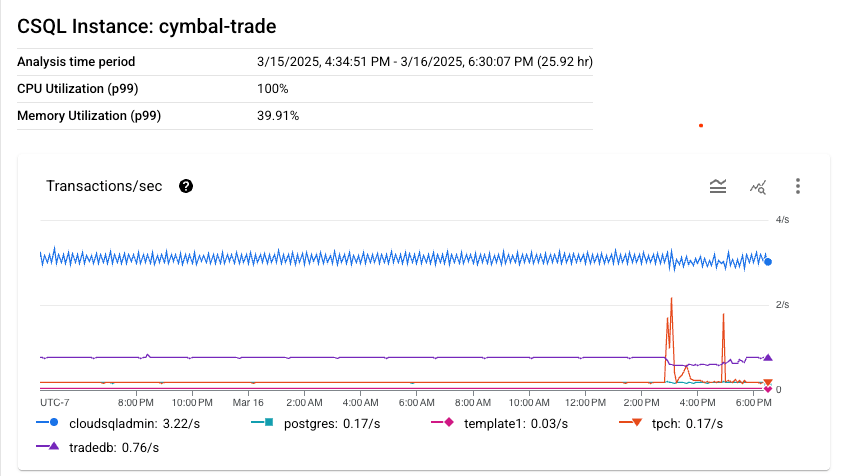Click the 2:00 AM x-axis label

(304, 402)
